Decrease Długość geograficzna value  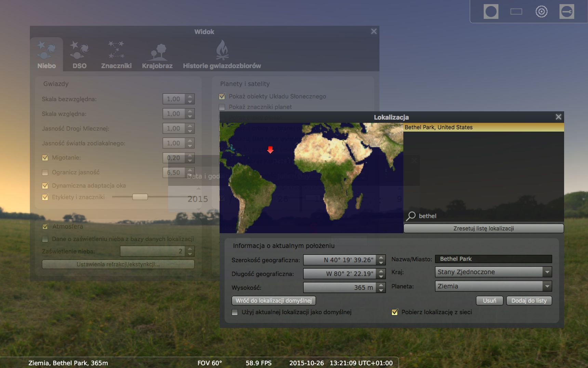(381, 276)
